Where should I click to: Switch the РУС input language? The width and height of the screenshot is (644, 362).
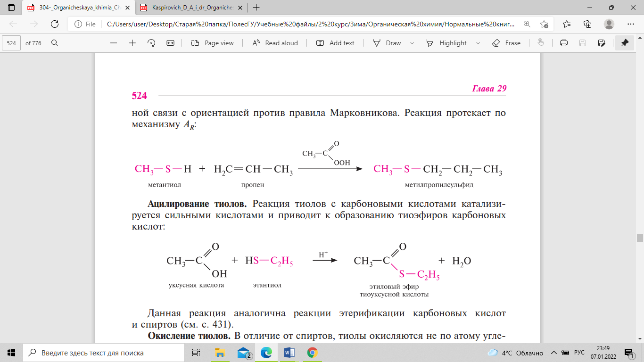click(579, 353)
